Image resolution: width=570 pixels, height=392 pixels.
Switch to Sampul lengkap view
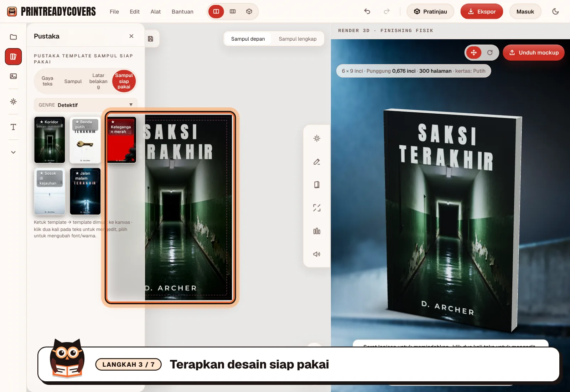point(297,39)
